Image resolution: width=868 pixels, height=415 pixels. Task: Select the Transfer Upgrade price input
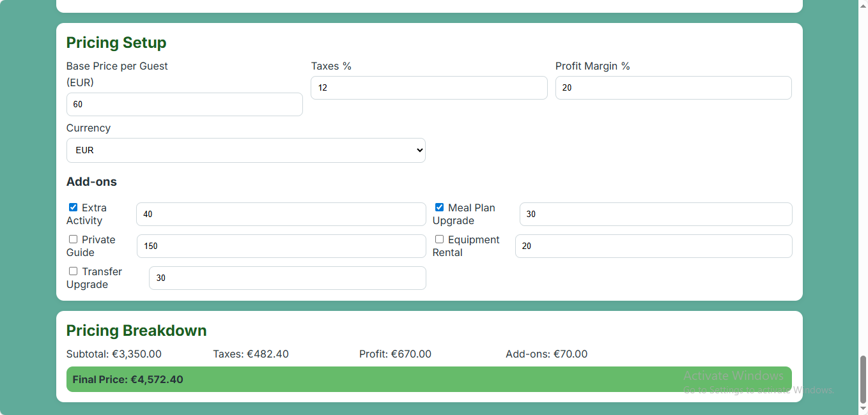click(x=287, y=278)
